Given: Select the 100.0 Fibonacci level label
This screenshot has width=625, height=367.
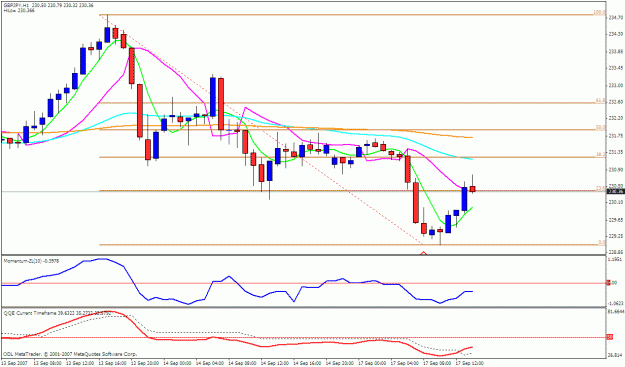Looking at the screenshot, I should click(600, 12).
